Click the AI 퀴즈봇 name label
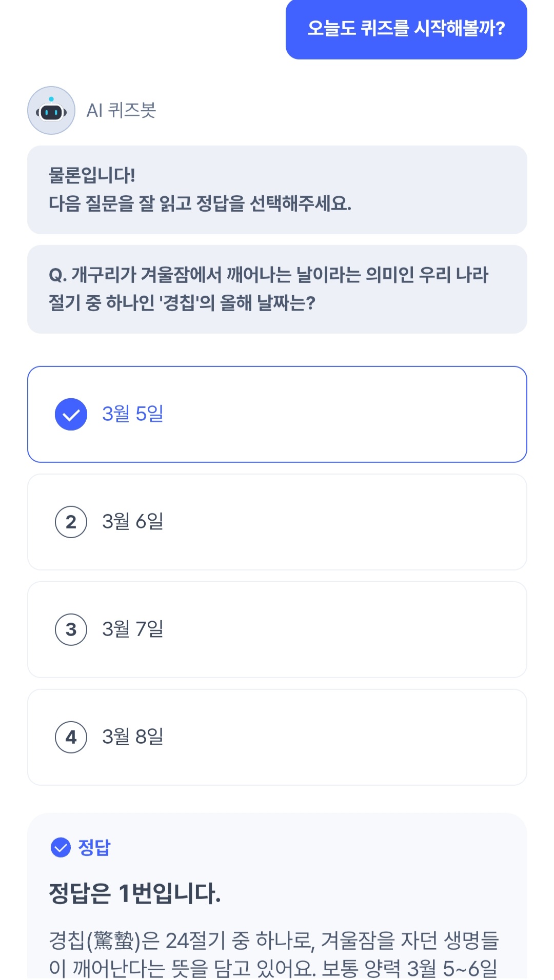This screenshot has height=980, width=554. click(121, 110)
